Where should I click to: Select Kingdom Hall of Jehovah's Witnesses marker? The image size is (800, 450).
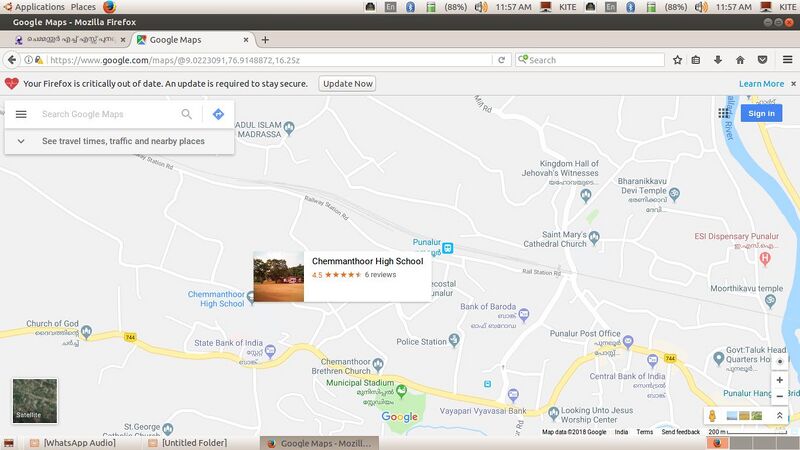pyautogui.click(x=586, y=195)
